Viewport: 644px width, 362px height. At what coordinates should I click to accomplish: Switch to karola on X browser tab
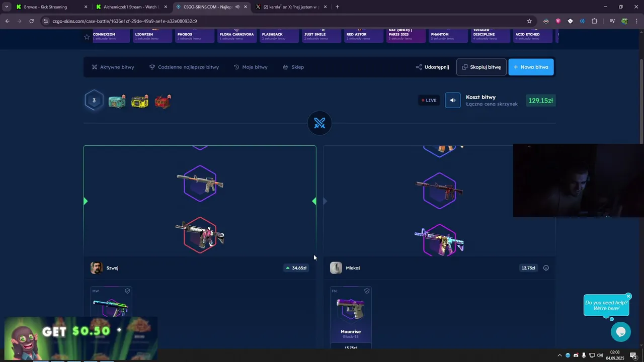click(x=291, y=7)
